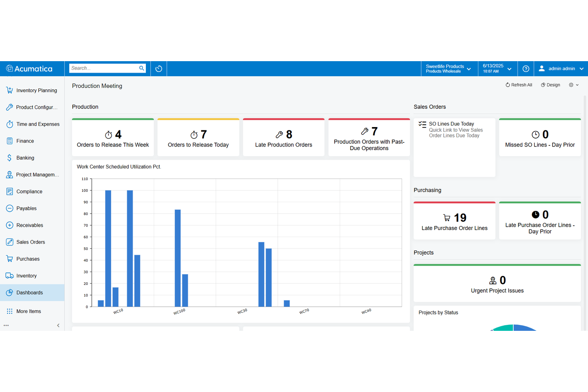Select the Inventory Planning module icon

click(x=10, y=90)
